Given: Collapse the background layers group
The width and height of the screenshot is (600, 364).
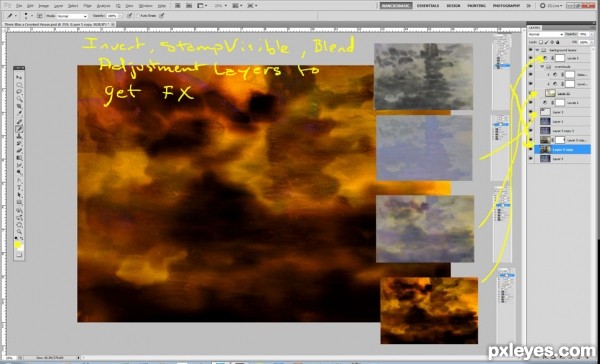Looking at the screenshot, I should pos(537,50).
